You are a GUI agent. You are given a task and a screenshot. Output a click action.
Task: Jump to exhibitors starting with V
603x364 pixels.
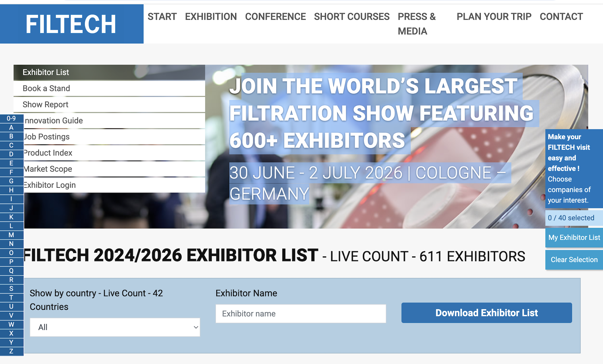pos(11,316)
